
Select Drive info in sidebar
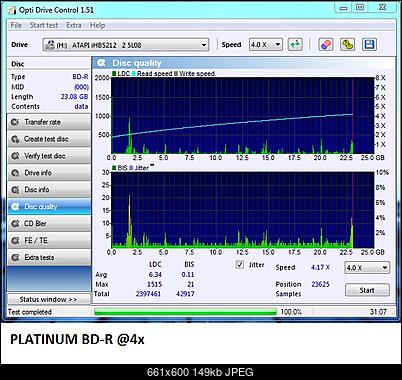coord(49,173)
